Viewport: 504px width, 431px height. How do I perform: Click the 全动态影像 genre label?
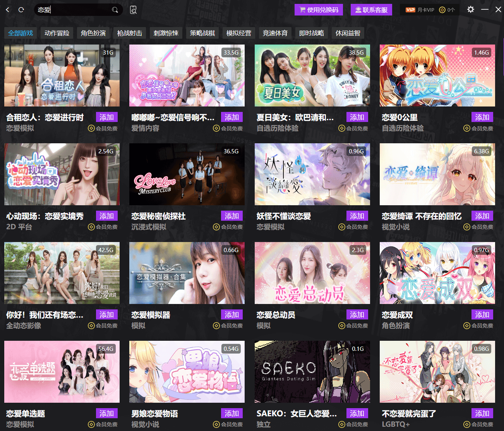click(24, 326)
